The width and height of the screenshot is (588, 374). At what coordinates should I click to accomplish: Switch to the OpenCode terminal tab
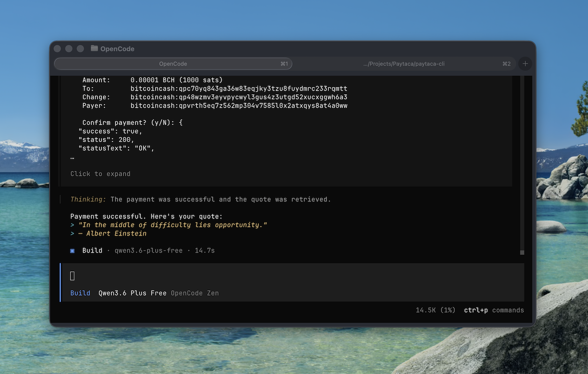172,64
